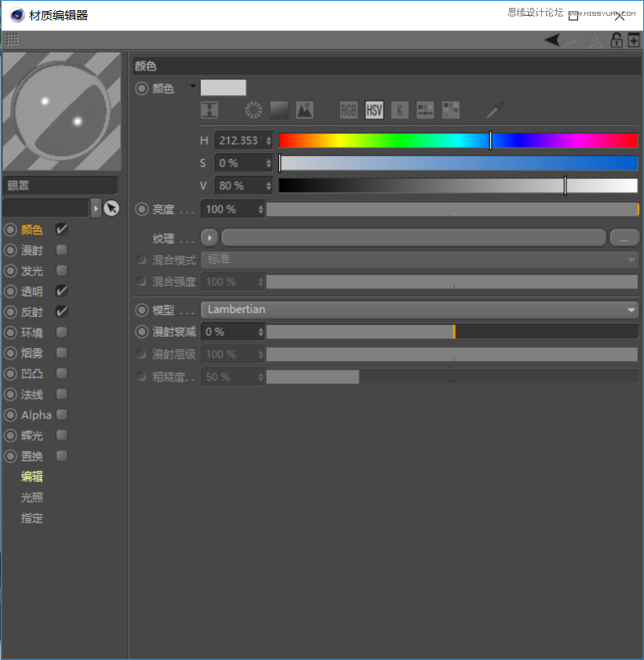
Task: Open the color swatches view
Action: [x=450, y=110]
